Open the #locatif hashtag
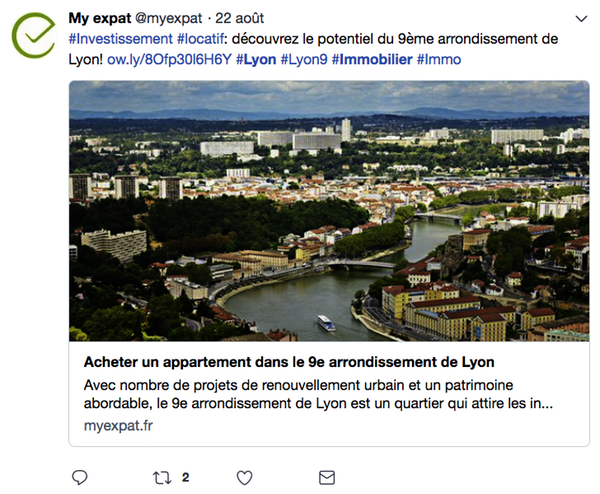 pyautogui.click(x=200, y=38)
